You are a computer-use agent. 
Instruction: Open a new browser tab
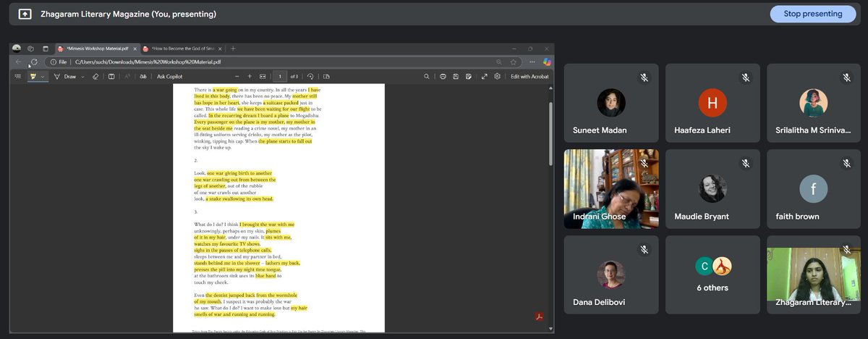coord(233,49)
